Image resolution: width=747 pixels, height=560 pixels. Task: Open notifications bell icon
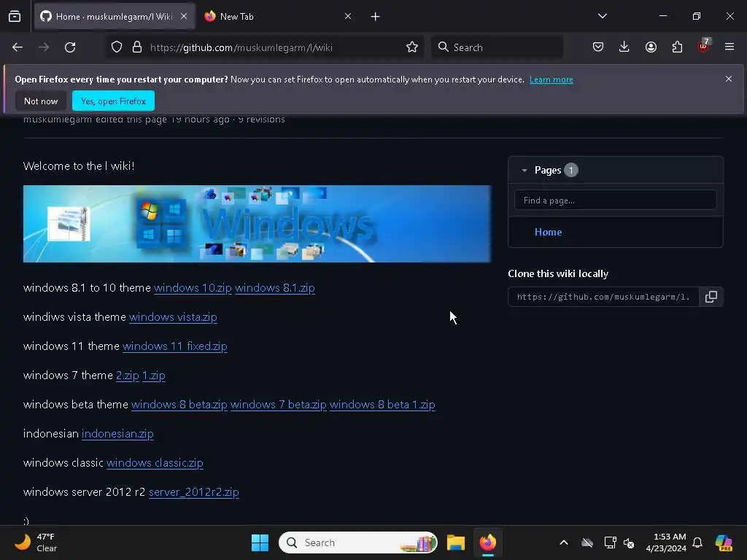click(697, 542)
